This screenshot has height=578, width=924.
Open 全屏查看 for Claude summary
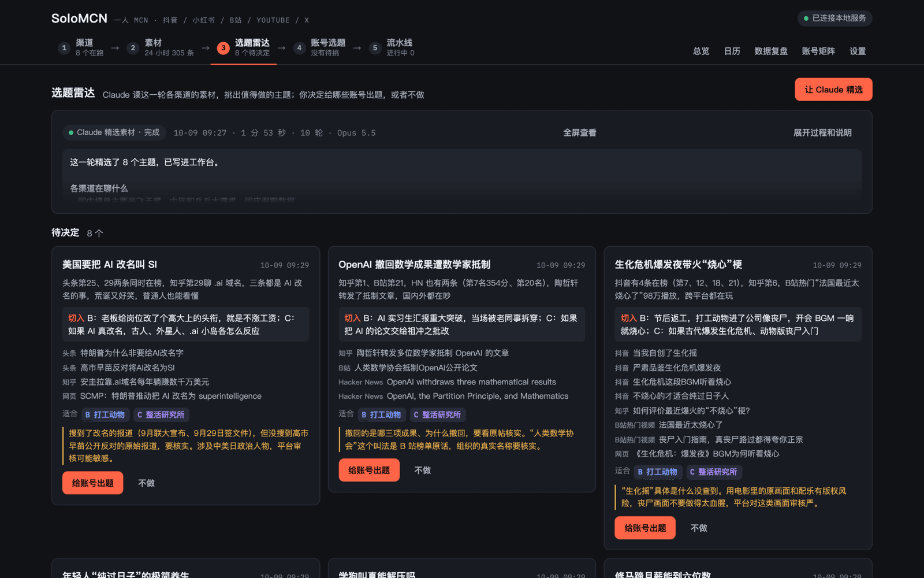(x=580, y=133)
